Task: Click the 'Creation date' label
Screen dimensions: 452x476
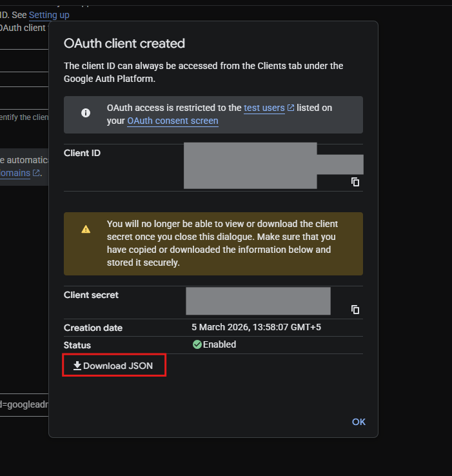Action: coord(93,328)
